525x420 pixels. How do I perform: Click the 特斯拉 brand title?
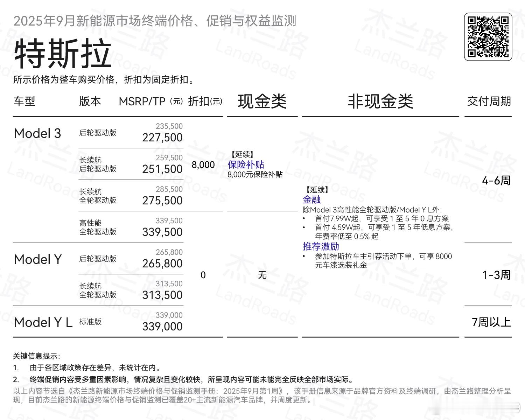(63, 54)
